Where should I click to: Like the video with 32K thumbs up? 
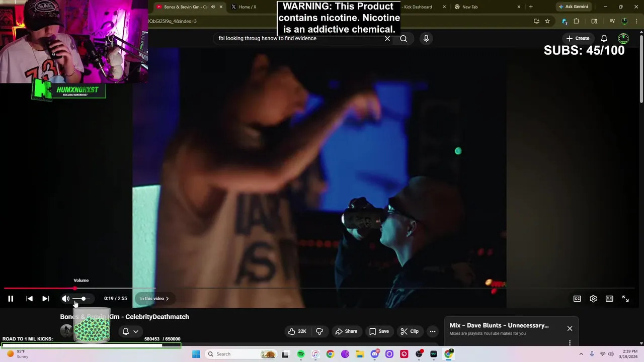pos(297,331)
